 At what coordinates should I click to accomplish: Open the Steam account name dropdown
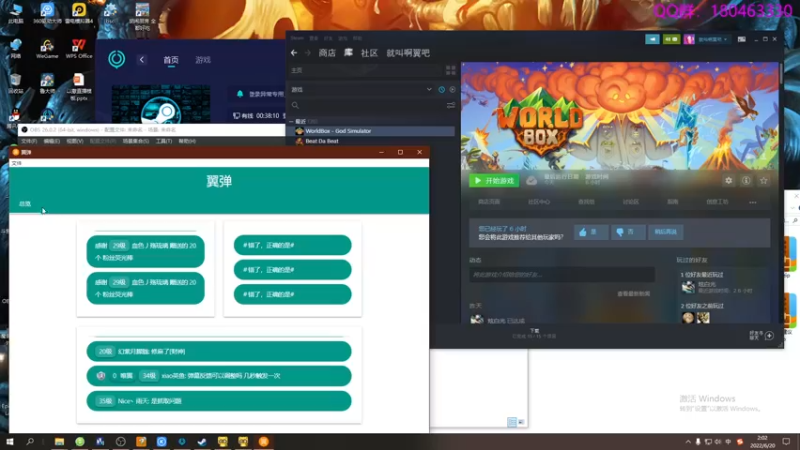[713, 39]
